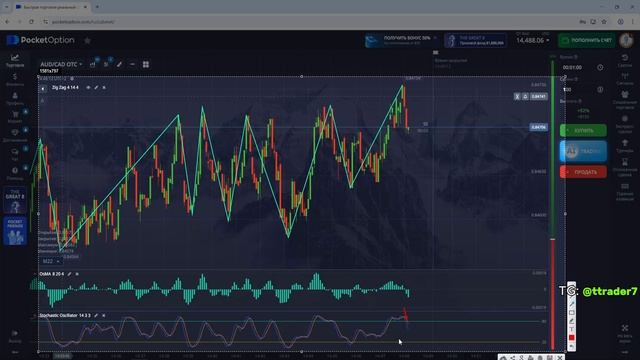
Task: Open The Great 8 promo banner in header
Action: coord(476,40)
